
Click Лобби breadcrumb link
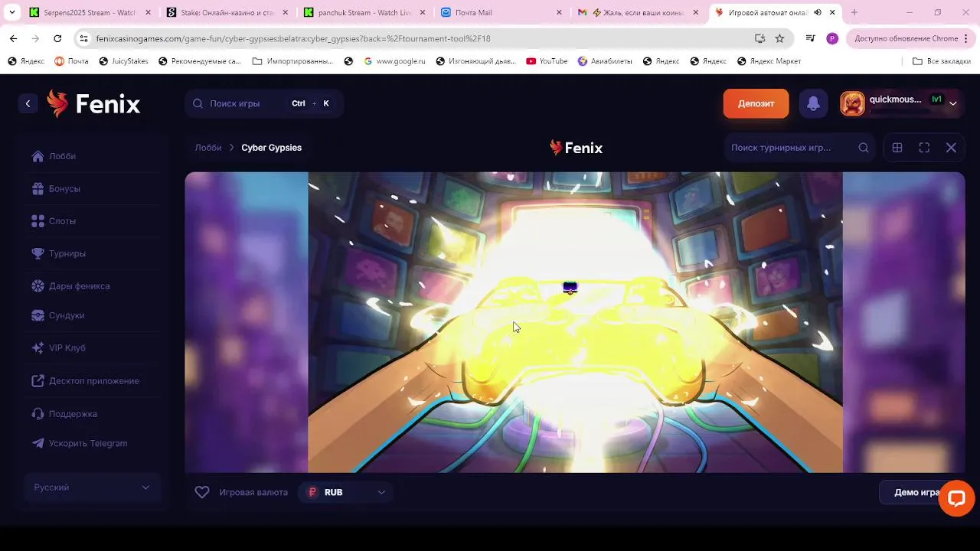coord(208,148)
